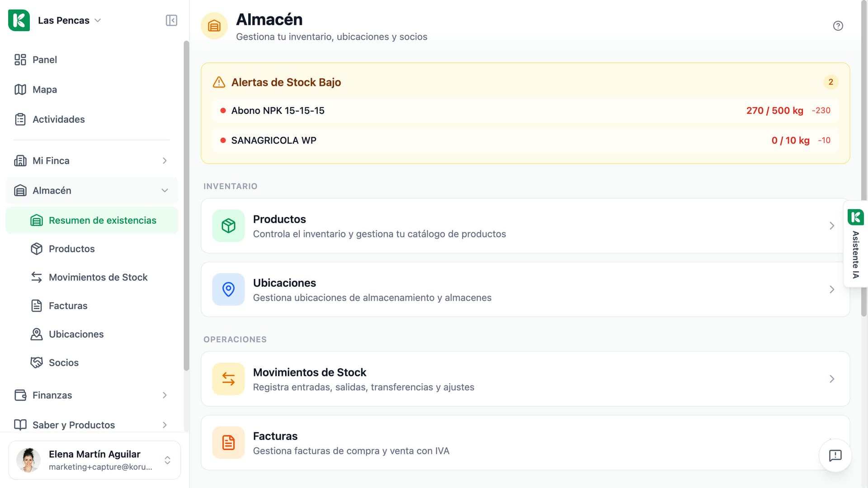Image resolution: width=868 pixels, height=488 pixels.
Task: Click the Mi Finca building icon
Action: (20, 161)
